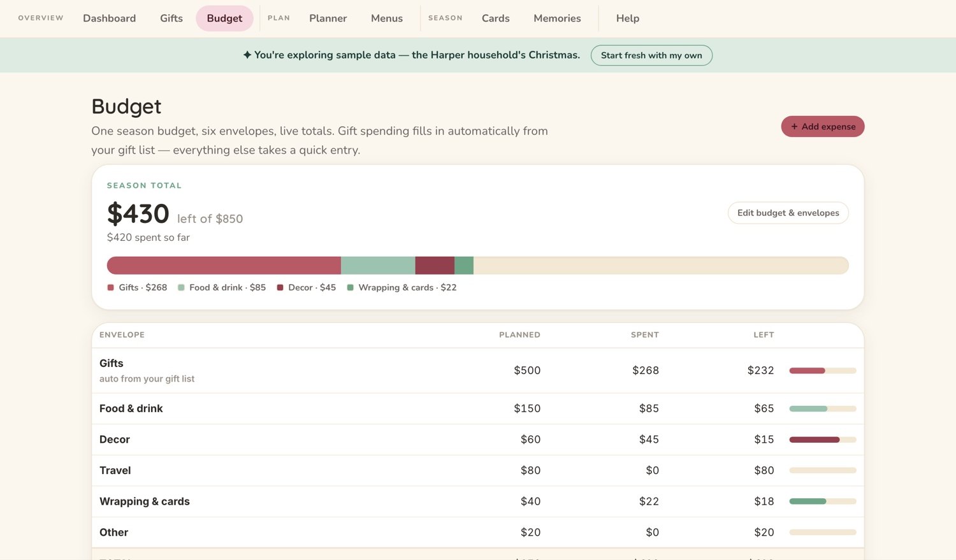This screenshot has height=560, width=956.
Task: Click Start fresh with my own
Action: click(651, 55)
